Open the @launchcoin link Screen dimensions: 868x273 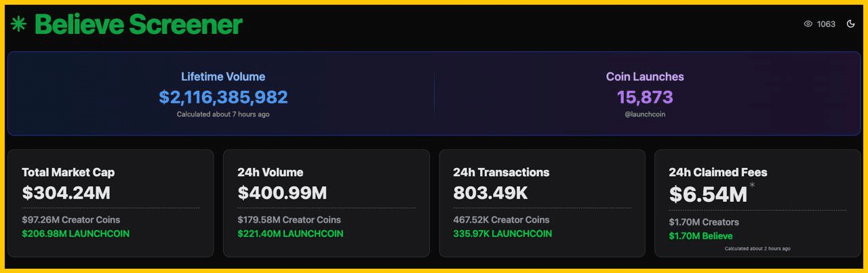[x=644, y=114]
